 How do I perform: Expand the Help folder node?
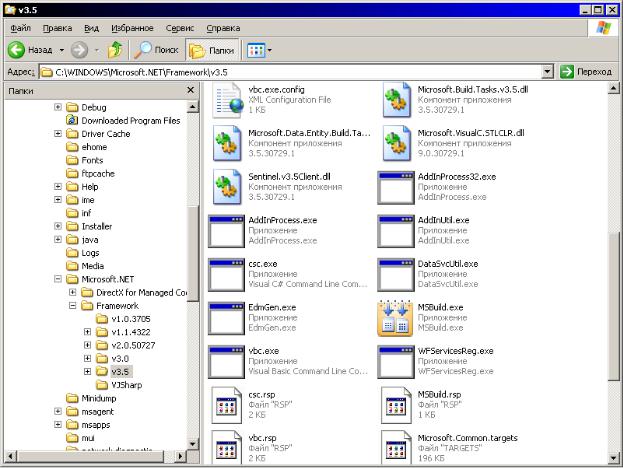point(58,186)
